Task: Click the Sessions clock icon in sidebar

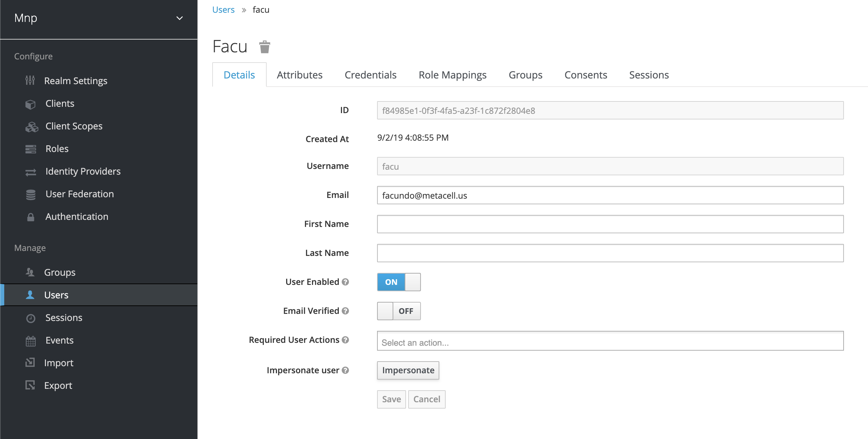Action: tap(31, 318)
